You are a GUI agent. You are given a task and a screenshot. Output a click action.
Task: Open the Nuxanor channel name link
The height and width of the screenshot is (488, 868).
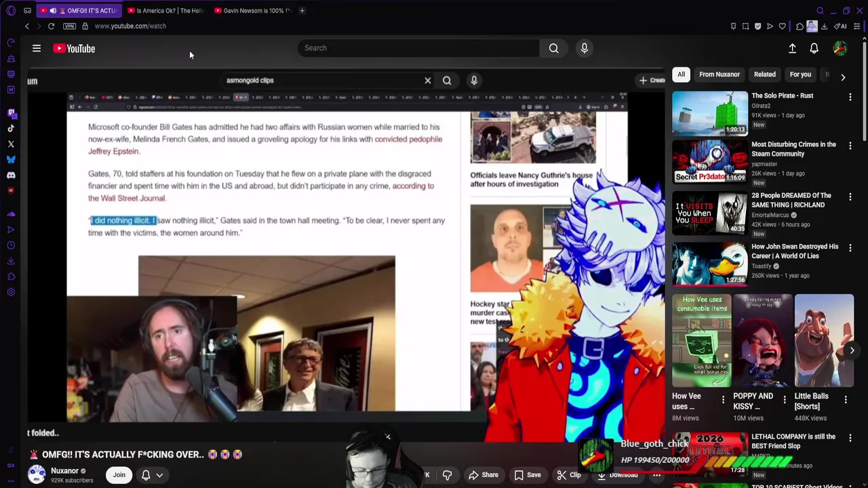65,471
